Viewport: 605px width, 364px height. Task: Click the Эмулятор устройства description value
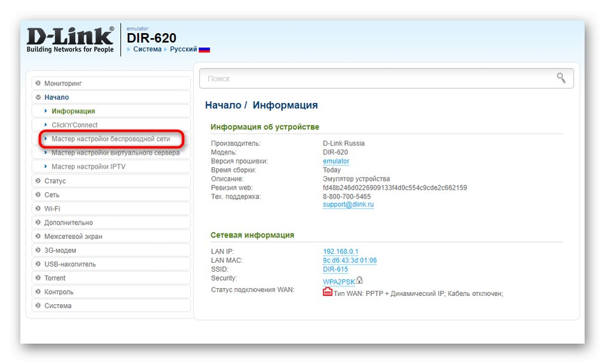(x=356, y=179)
